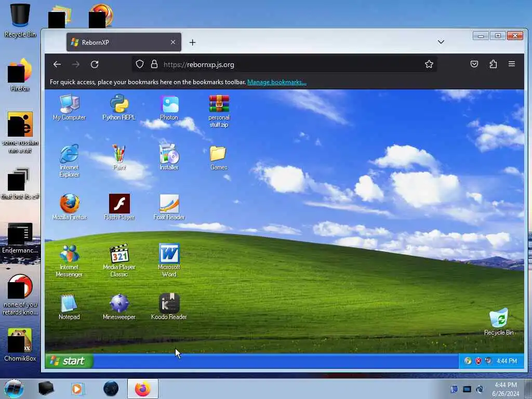The image size is (532, 399).
Task: Open Foxit Reader icon
Action: pyautogui.click(x=169, y=207)
